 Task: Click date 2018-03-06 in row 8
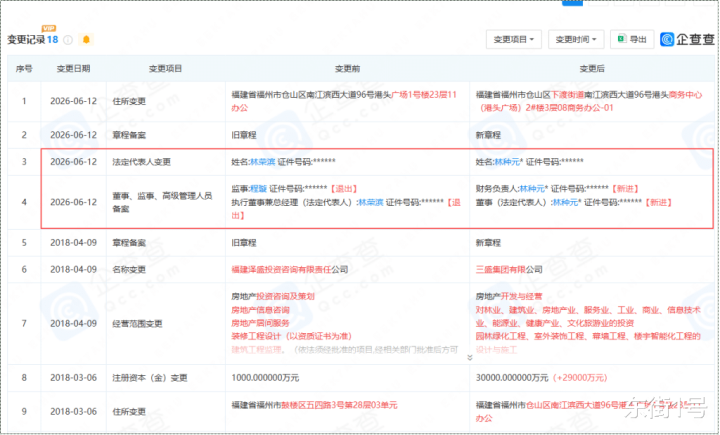point(73,378)
